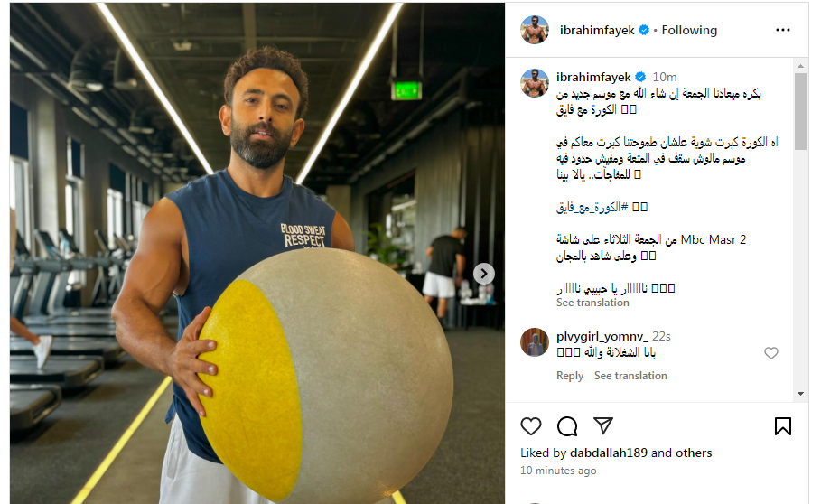The width and height of the screenshot is (821, 504).
Task: Click See translation under the caption
Action: tap(592, 303)
